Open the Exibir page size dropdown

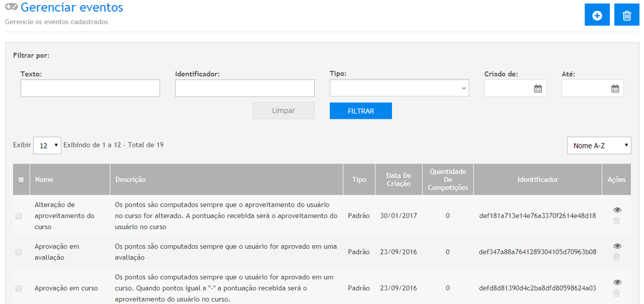47,145
